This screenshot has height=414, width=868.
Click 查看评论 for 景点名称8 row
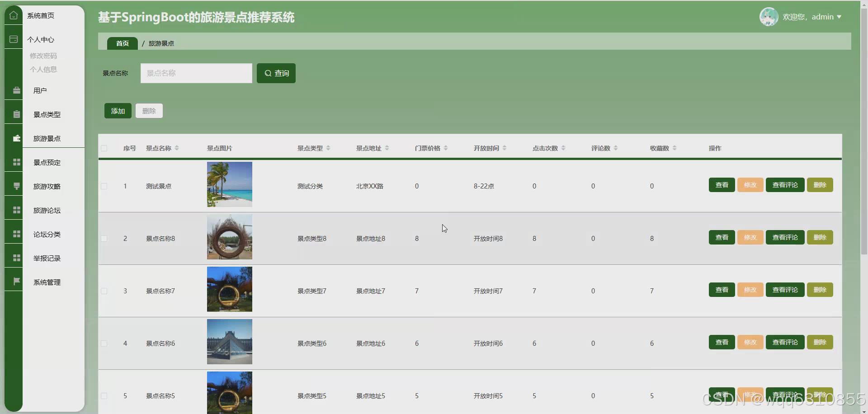pyautogui.click(x=784, y=237)
